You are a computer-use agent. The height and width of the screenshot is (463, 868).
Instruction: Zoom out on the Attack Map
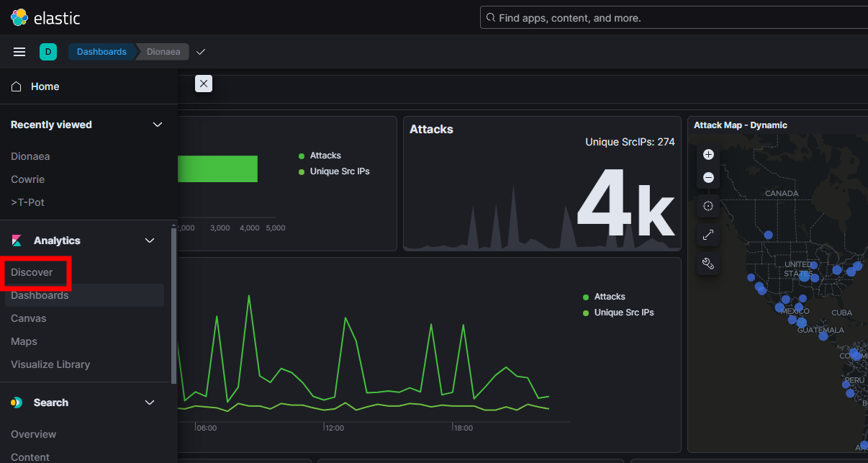click(x=708, y=177)
